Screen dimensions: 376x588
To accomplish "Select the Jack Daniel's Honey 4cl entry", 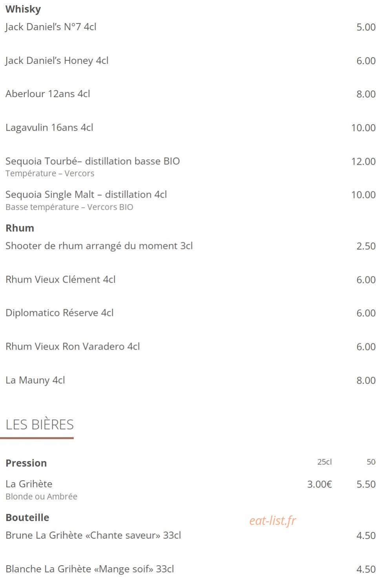I will click(x=57, y=61).
